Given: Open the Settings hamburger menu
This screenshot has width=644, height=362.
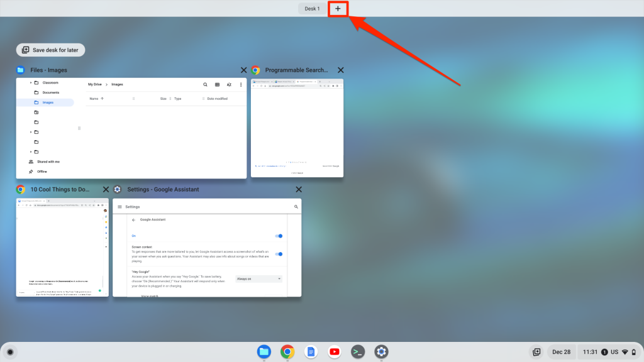Looking at the screenshot, I should click(x=120, y=207).
